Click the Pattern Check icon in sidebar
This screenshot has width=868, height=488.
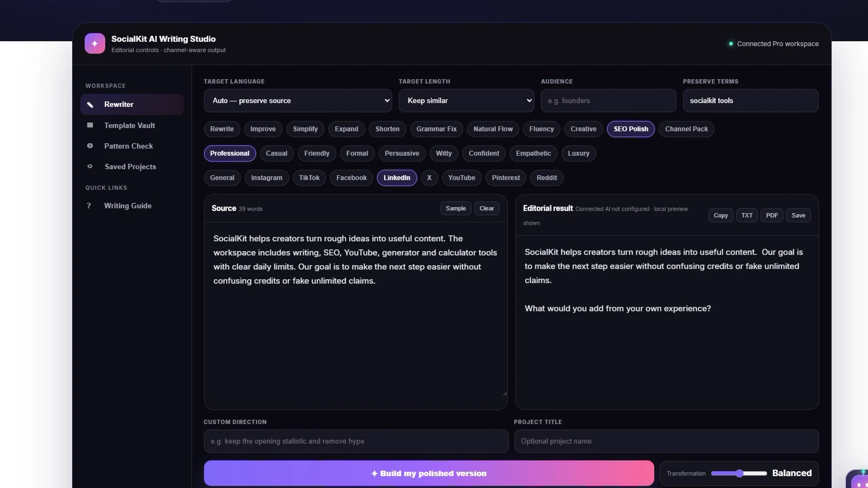[90, 146]
